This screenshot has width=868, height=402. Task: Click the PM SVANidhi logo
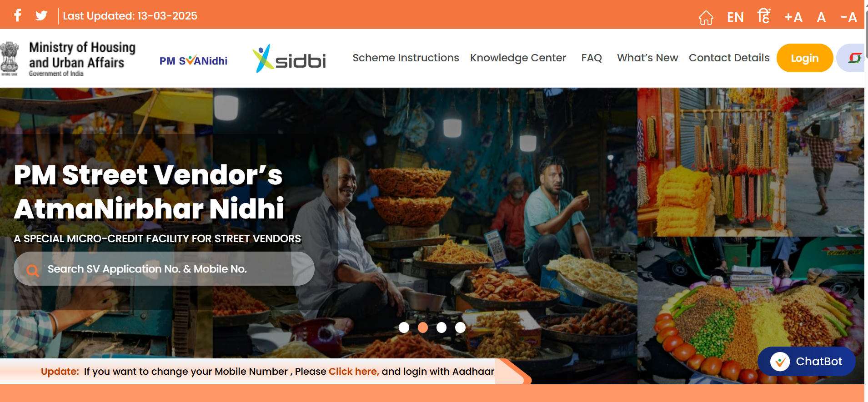pyautogui.click(x=193, y=60)
